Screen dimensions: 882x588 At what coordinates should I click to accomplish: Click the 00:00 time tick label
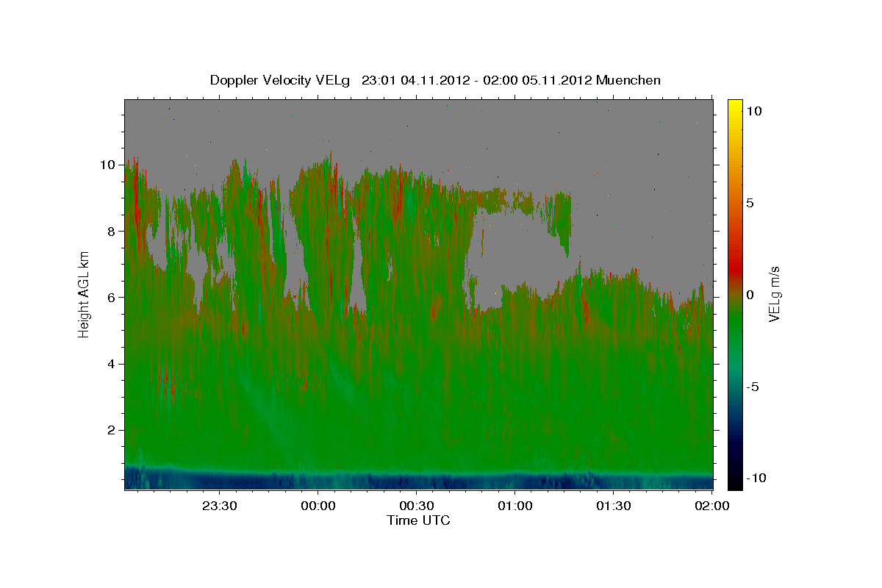[318, 506]
